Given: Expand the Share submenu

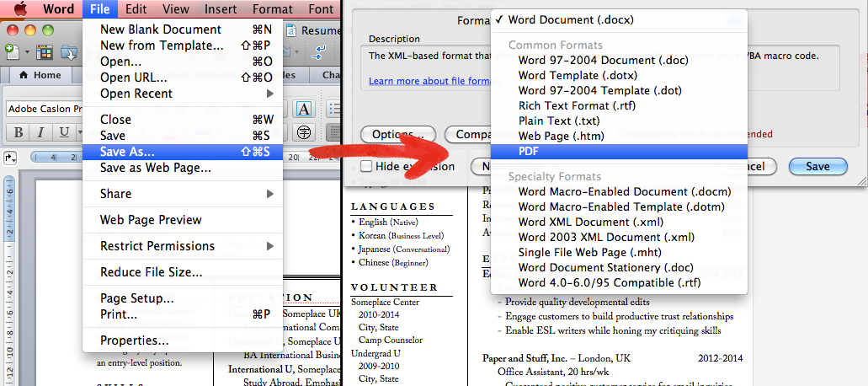Looking at the screenshot, I should coord(183,194).
